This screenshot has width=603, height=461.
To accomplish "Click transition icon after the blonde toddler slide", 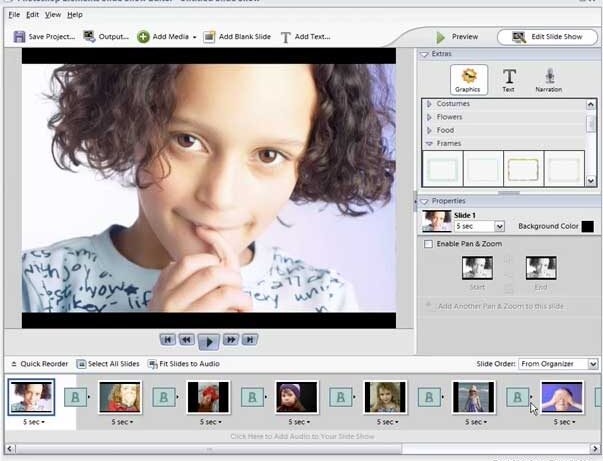I will [x=429, y=397].
